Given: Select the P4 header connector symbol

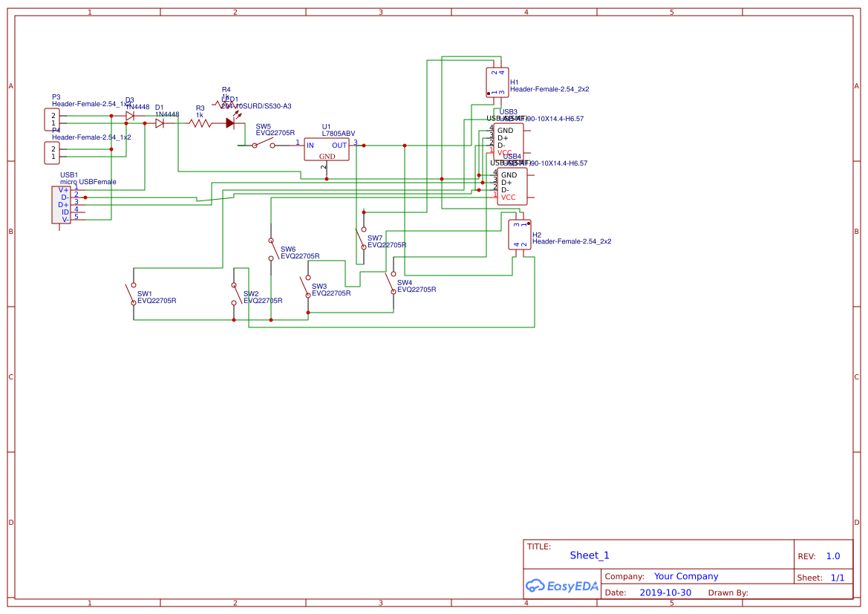Looking at the screenshot, I should pyautogui.click(x=52, y=153).
